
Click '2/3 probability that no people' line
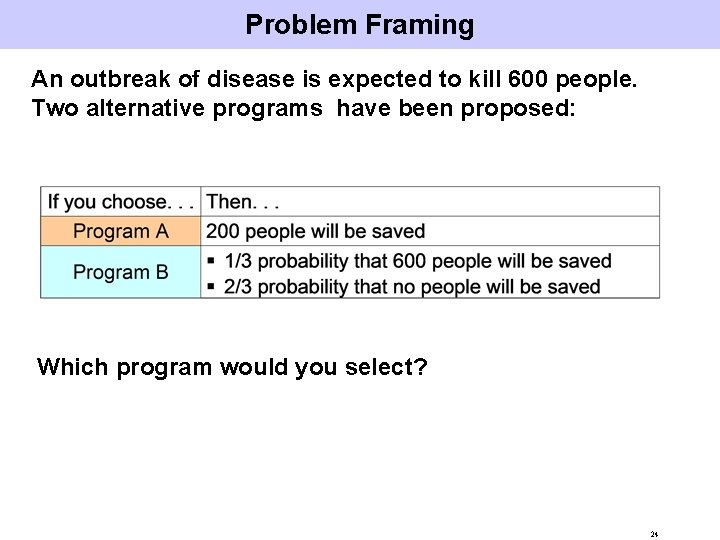[412, 287]
